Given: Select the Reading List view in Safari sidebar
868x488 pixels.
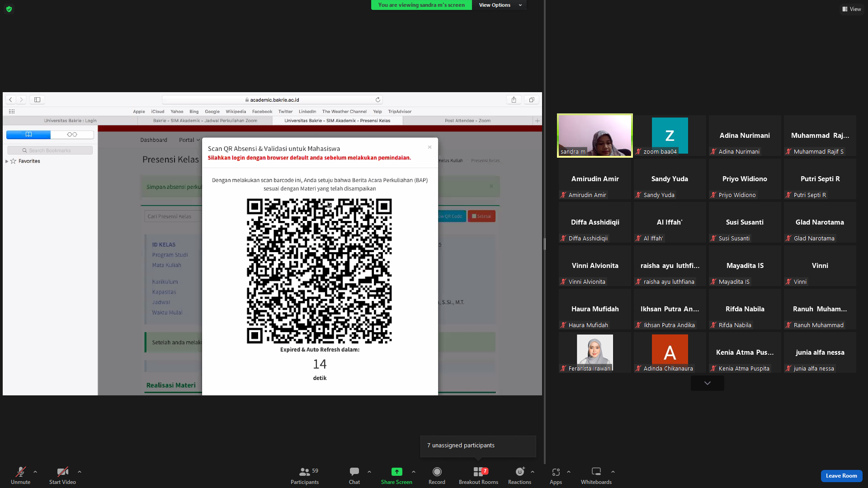Looking at the screenshot, I should coord(72,135).
